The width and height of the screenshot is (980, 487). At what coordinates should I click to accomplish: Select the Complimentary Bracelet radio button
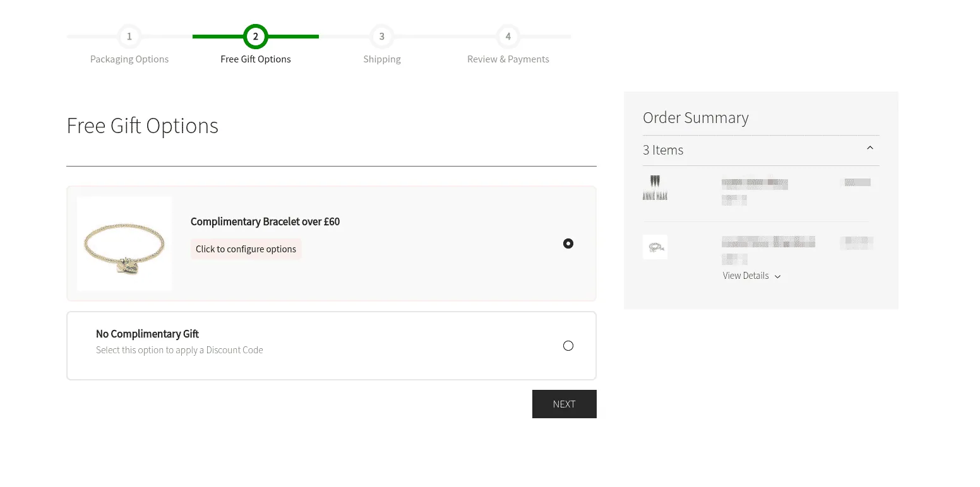(x=568, y=243)
